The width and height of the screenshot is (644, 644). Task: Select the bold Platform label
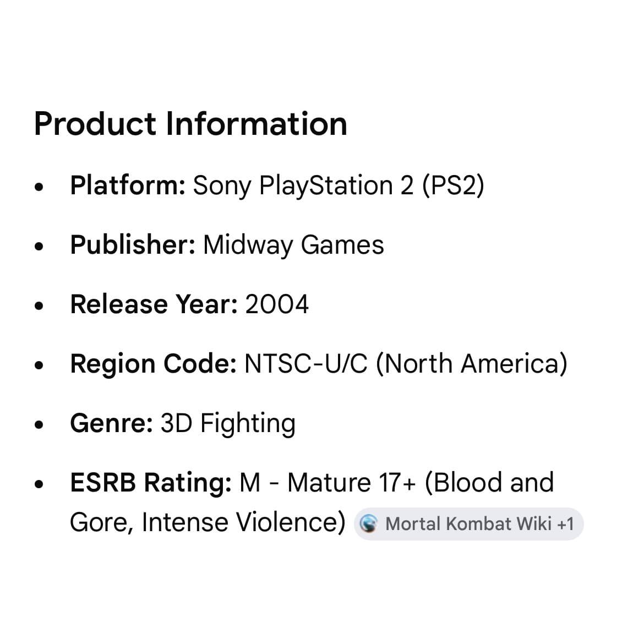pyautogui.click(x=128, y=185)
